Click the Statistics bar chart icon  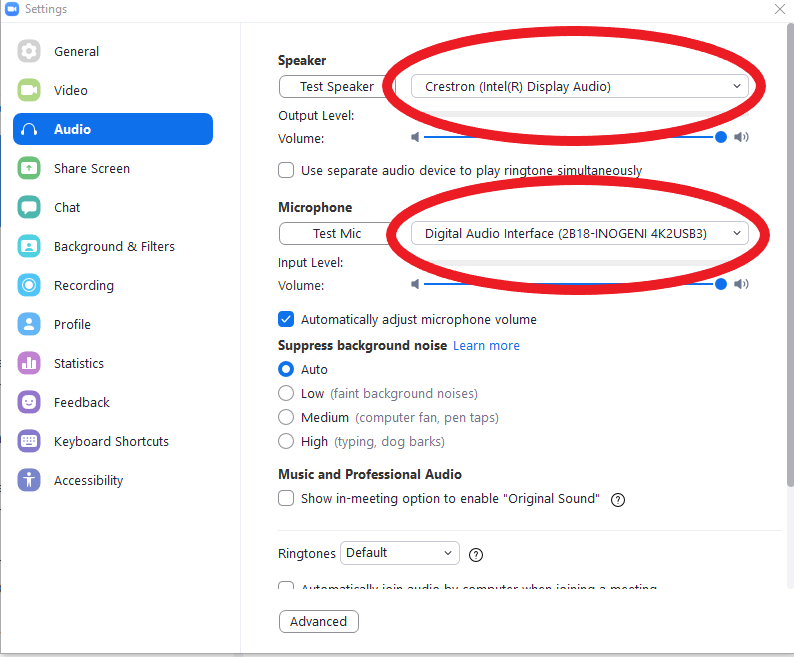tap(29, 363)
